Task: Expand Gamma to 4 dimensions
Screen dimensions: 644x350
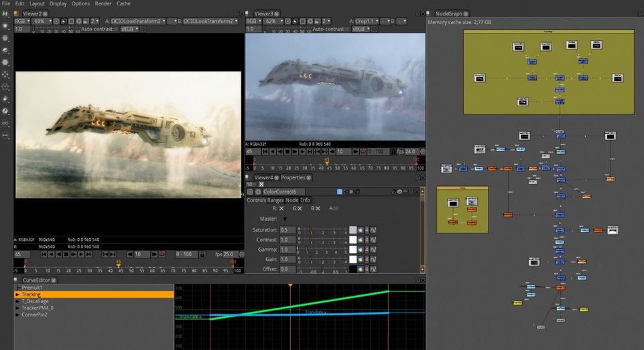Action: pos(367,250)
